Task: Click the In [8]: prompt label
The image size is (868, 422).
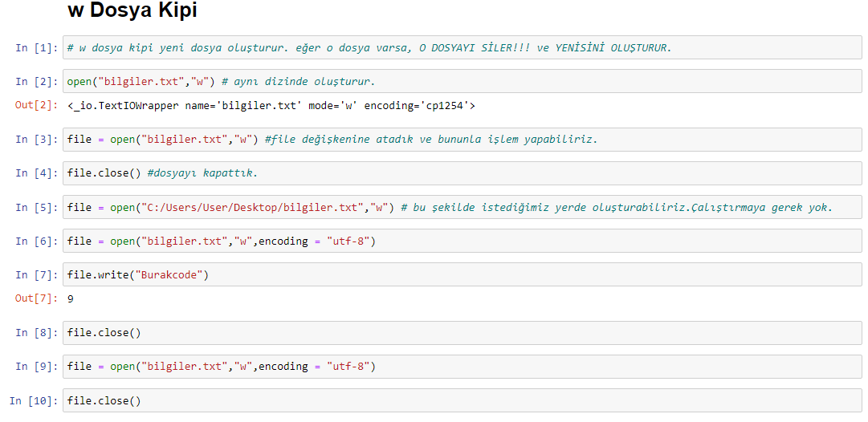Action: [x=37, y=333]
